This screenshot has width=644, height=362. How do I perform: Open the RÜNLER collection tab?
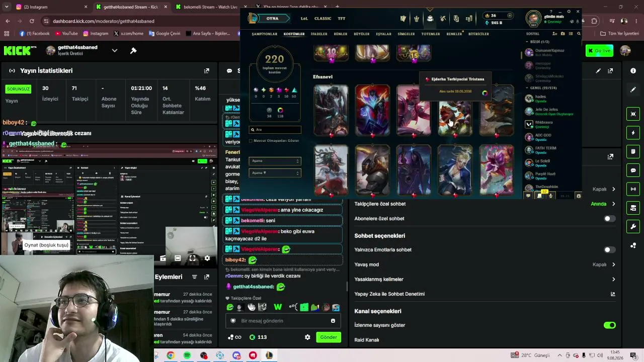341,34
